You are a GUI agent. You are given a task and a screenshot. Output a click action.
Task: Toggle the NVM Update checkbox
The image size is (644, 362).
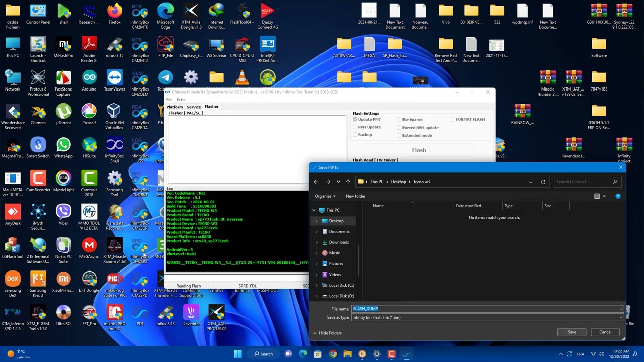[x=355, y=127]
